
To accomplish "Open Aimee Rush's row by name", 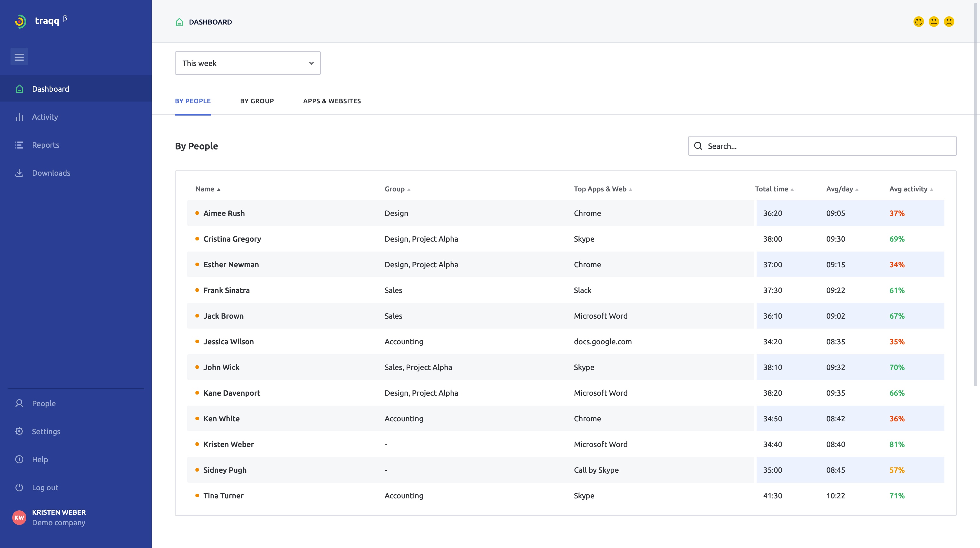I will tap(224, 213).
